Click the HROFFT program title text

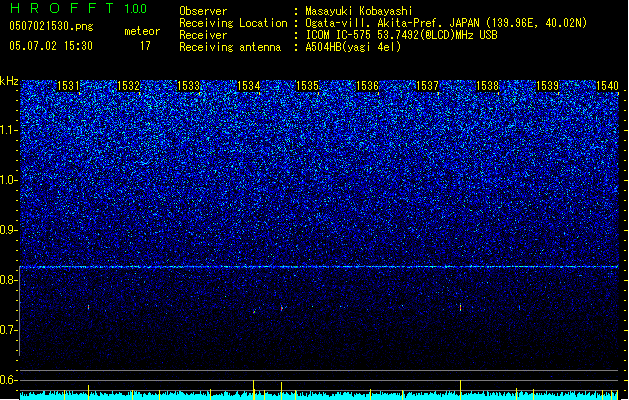[x=61, y=8]
